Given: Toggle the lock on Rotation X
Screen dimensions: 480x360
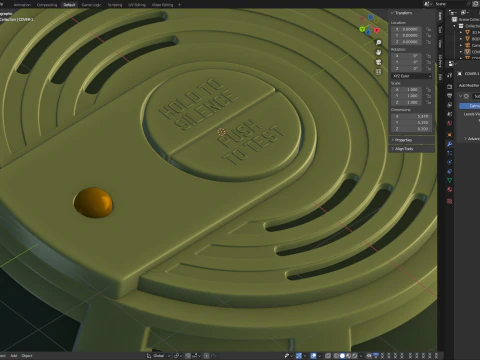Looking at the screenshot, I should click(x=428, y=56).
